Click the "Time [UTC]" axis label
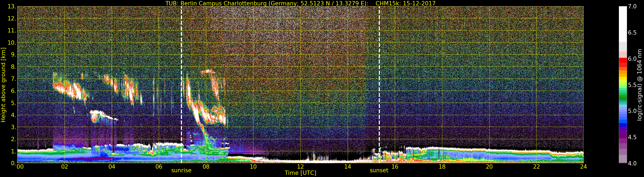Screen dimensions: 644x177 (300, 173)
